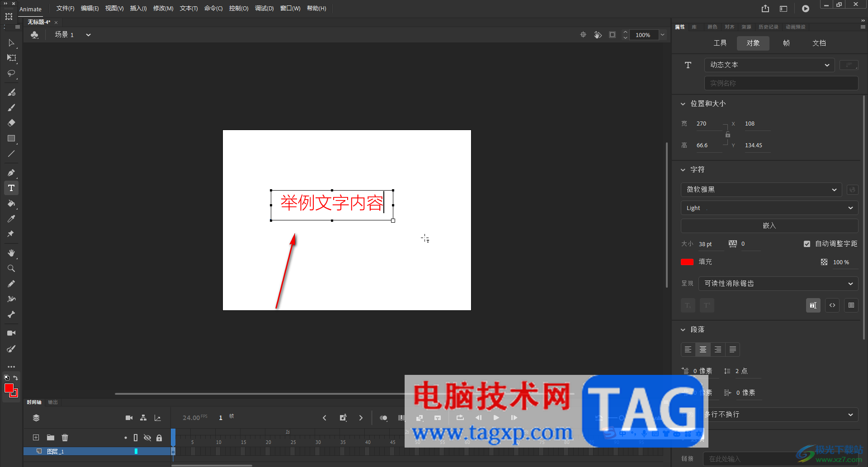Toggle hide all layers eye icon
The width and height of the screenshot is (868, 467).
[147, 438]
